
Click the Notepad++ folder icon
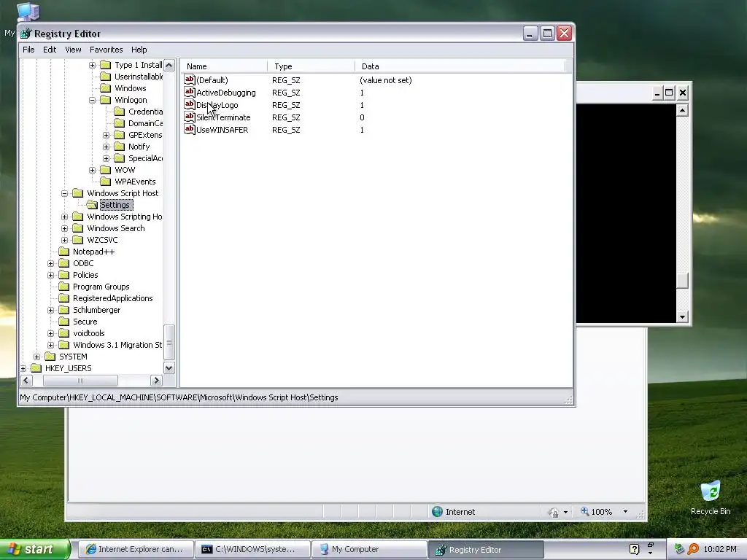click(64, 252)
